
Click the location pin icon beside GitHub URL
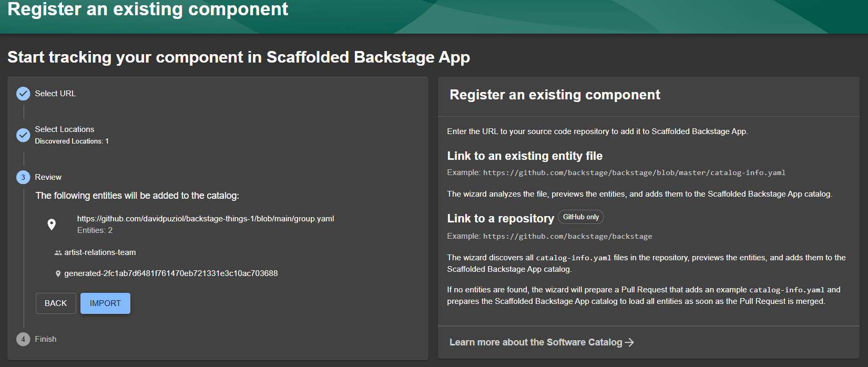tap(52, 225)
